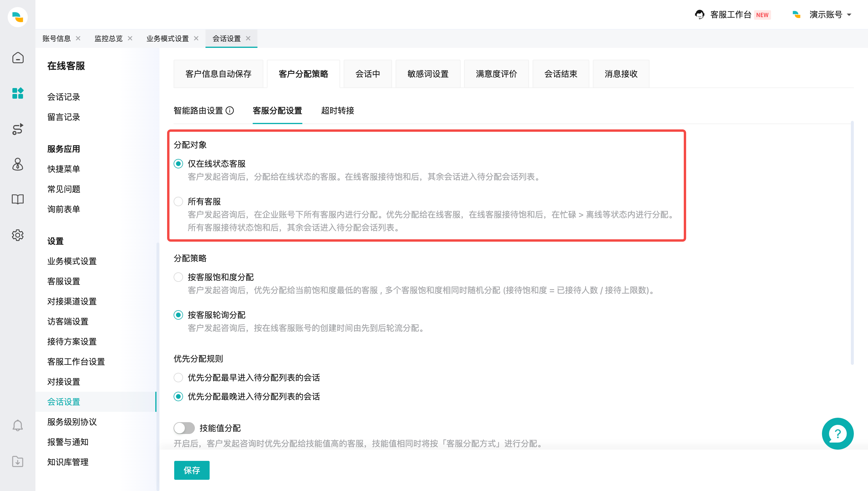Open the notifications bell icon
The image size is (868, 491).
(17, 425)
